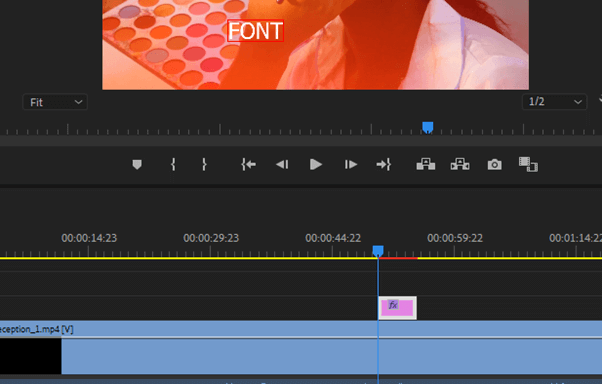Click the Lift button icon
The width and height of the screenshot is (602, 384).
[426, 164]
